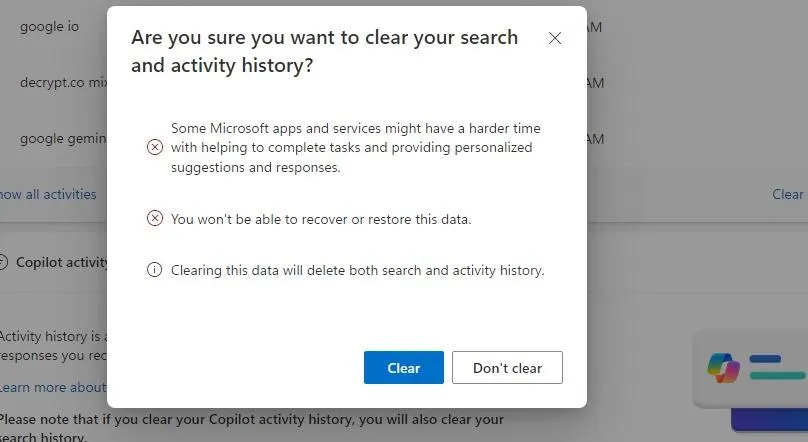Click the blue Clear button
This screenshot has width=808, height=442.
point(403,368)
